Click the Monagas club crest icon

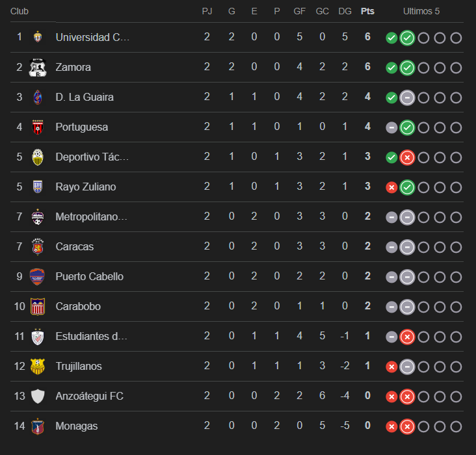(x=38, y=426)
